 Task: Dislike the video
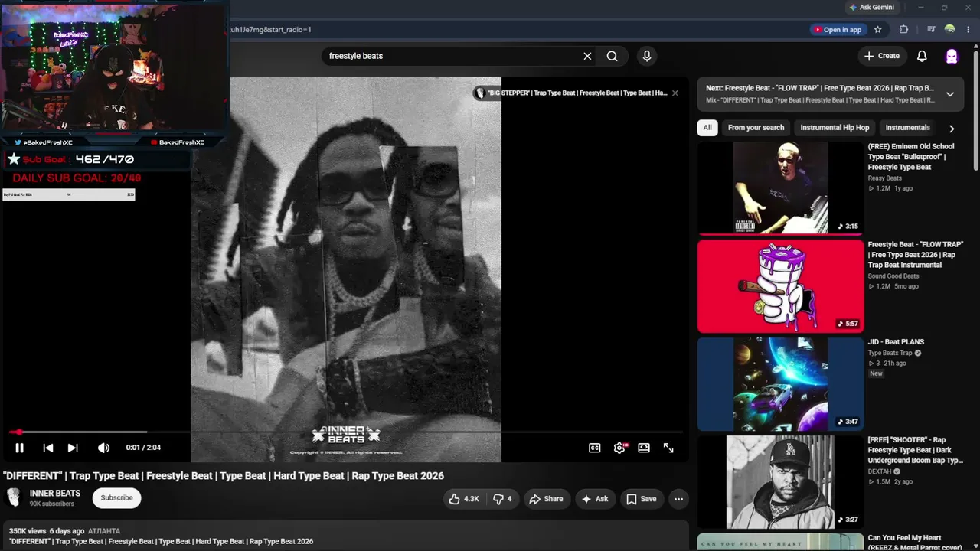[503, 499]
